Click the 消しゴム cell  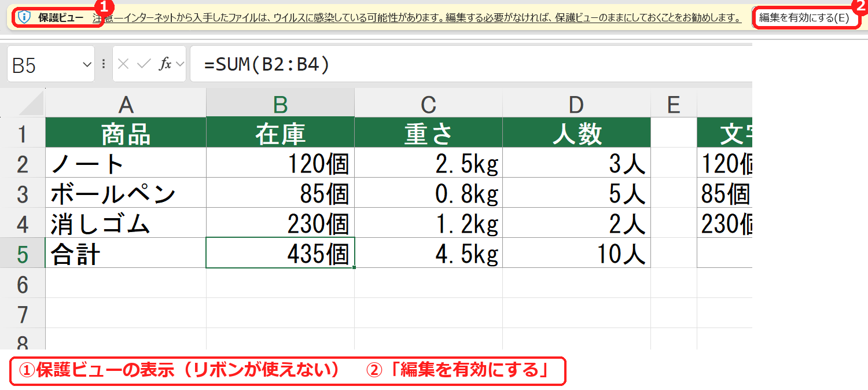(x=126, y=223)
